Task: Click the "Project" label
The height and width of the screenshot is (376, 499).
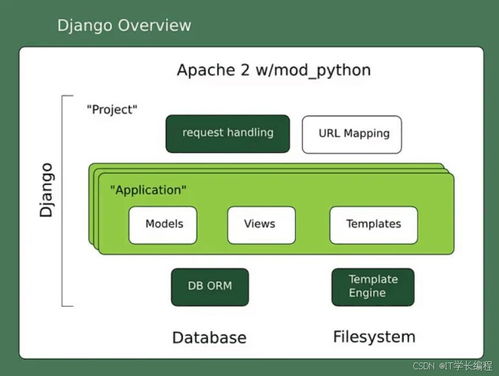Action: (x=112, y=110)
